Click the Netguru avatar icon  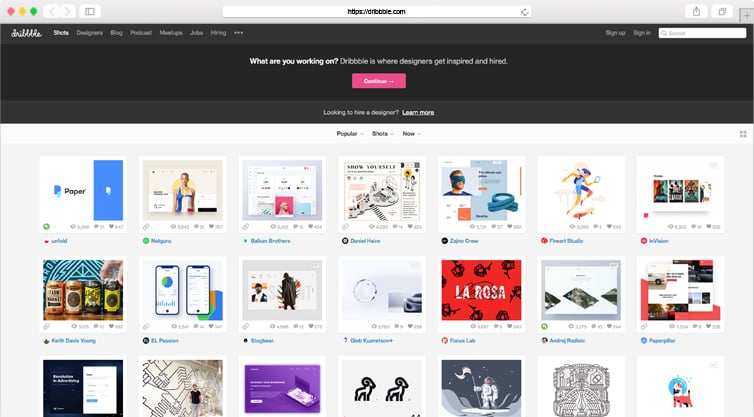pos(146,241)
